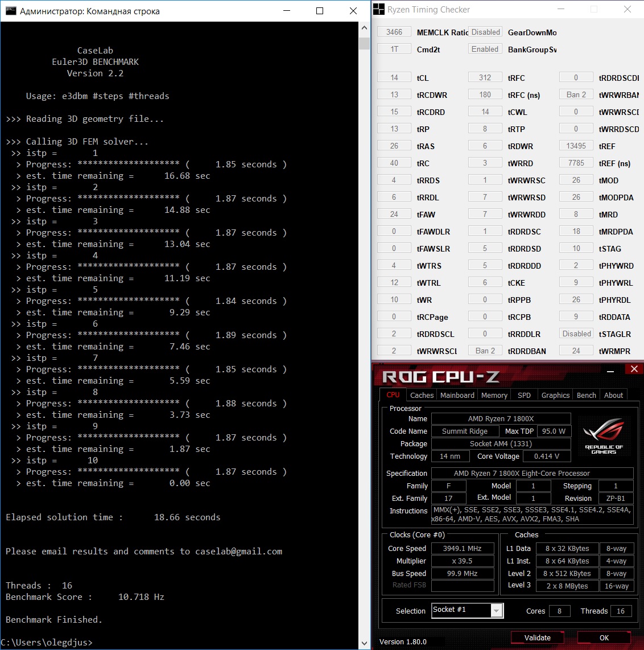Click the Threads count value 16 in CPU-Z
The width and height of the screenshot is (644, 650).
click(620, 611)
